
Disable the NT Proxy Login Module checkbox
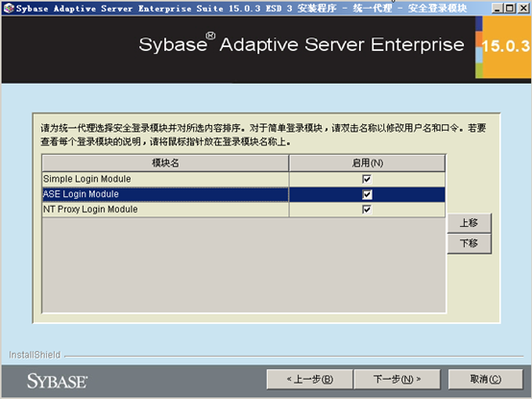click(367, 210)
